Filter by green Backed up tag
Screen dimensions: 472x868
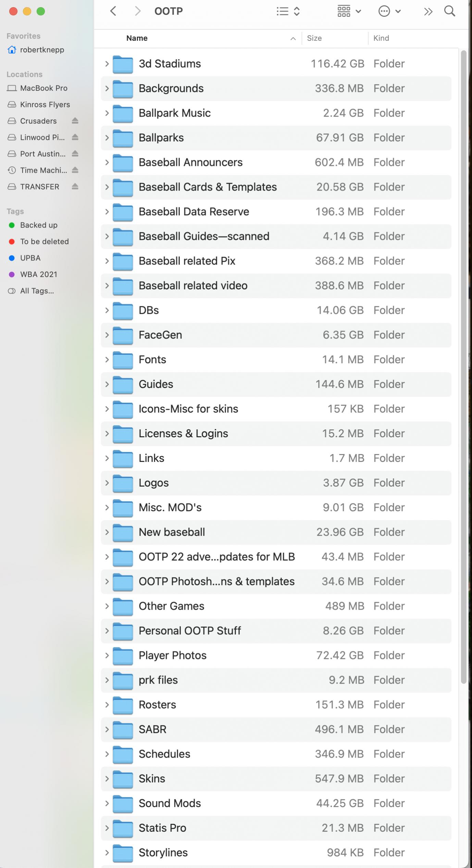tap(38, 225)
